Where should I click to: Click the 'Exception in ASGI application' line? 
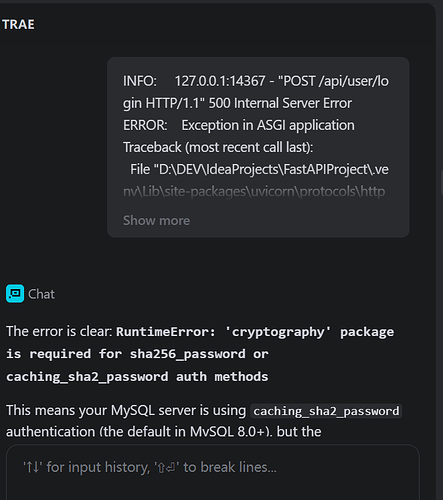click(x=268, y=125)
